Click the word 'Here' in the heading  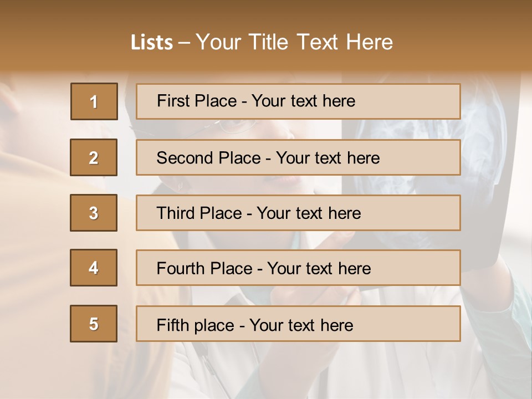click(369, 42)
